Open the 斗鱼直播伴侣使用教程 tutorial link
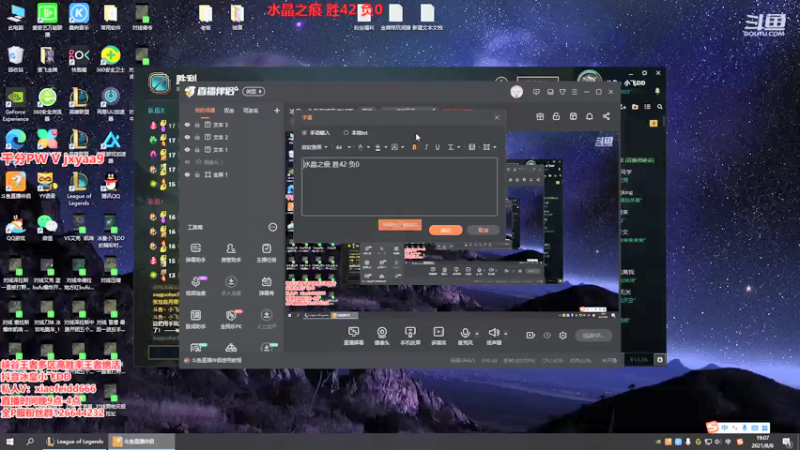800x450 pixels. 216,360
